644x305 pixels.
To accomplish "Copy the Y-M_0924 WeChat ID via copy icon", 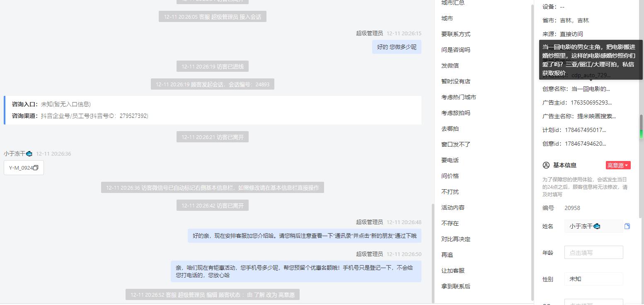I will (x=36, y=168).
